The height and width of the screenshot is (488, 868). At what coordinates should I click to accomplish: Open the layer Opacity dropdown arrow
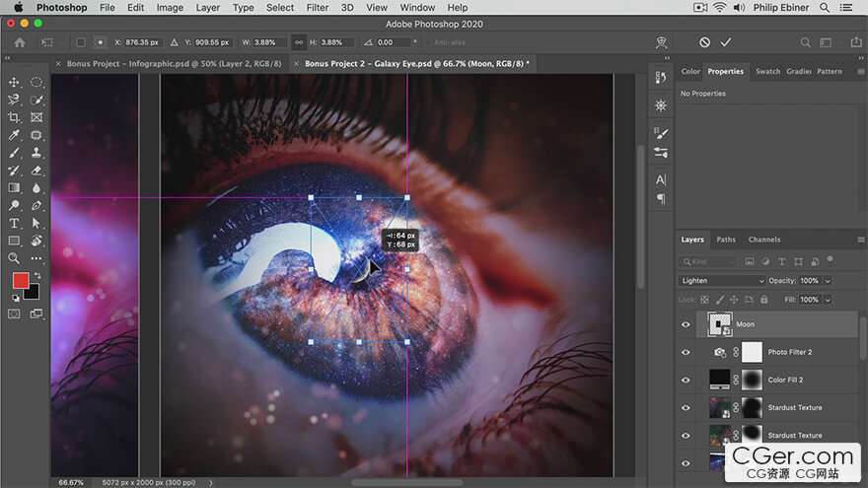pyautogui.click(x=827, y=281)
